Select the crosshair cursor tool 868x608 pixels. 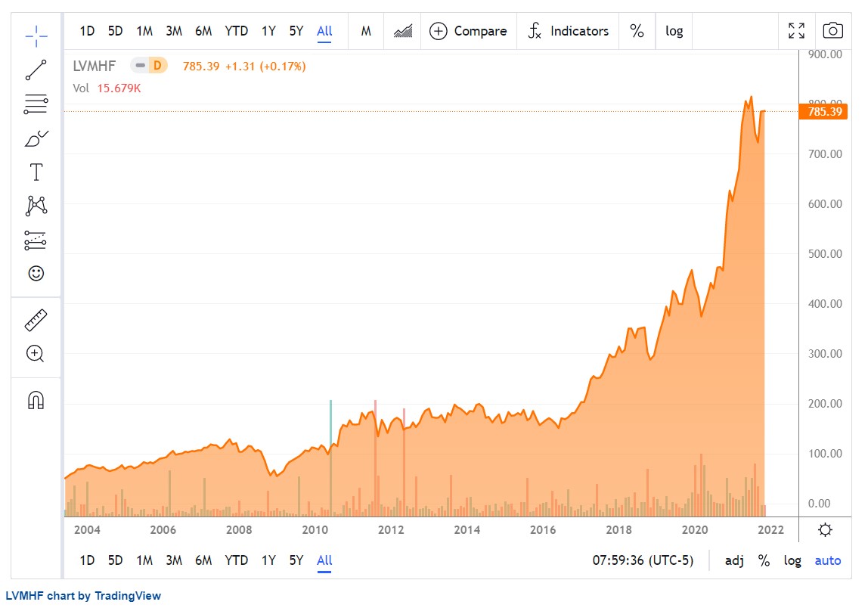coord(36,36)
